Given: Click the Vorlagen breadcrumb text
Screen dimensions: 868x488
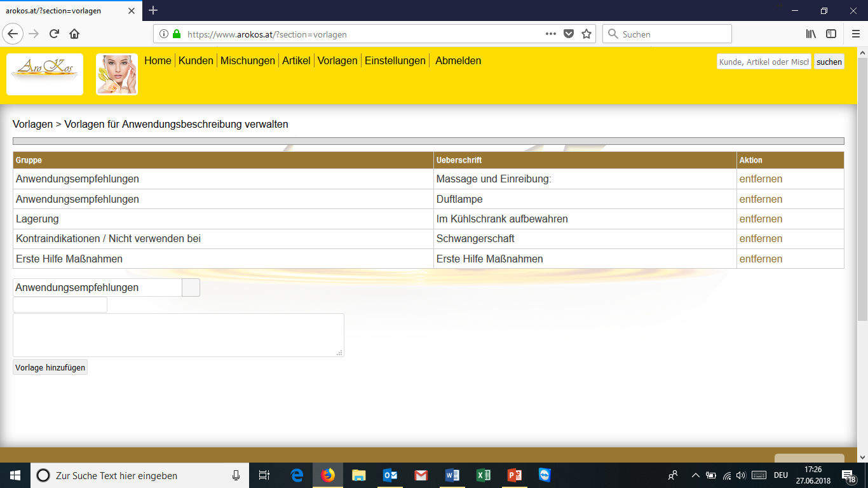Looking at the screenshot, I should [x=32, y=124].
